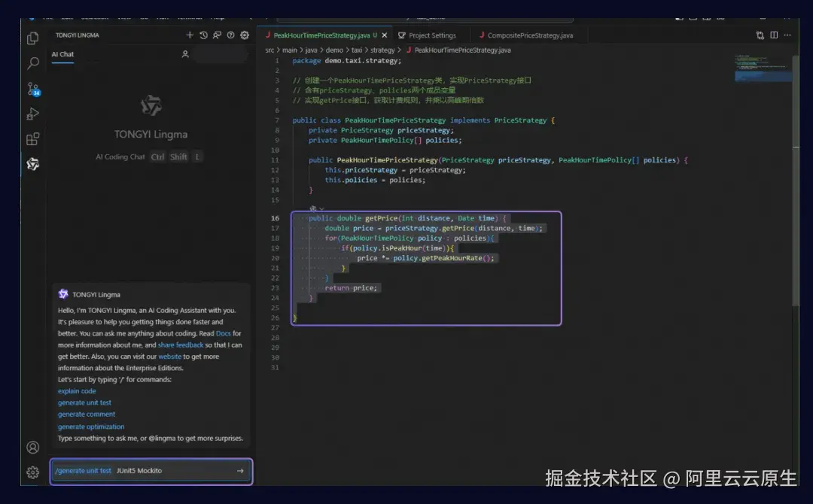Click this.policies = policies; line
Viewport: 813px width, 504px height.
click(375, 181)
